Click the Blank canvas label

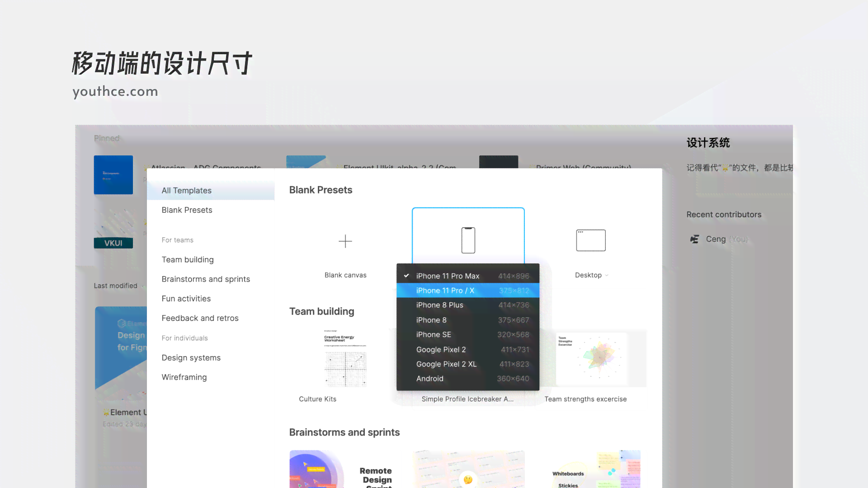coord(345,275)
